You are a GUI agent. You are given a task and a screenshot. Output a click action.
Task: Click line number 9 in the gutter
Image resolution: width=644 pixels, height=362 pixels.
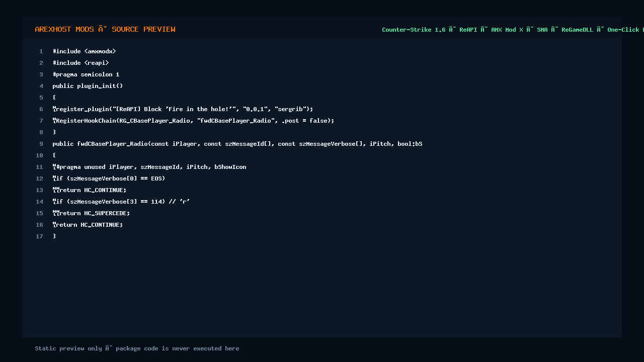coord(41,144)
